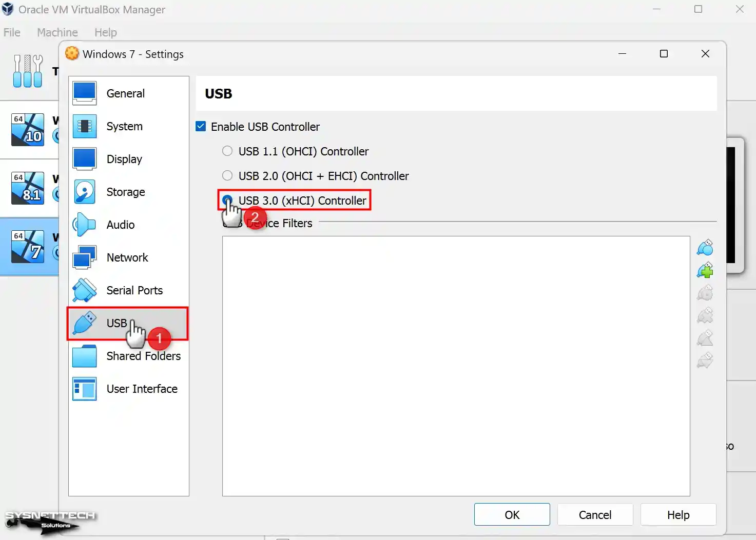Close the Windows 7 Settings dialog
756x540 pixels.
(705, 54)
